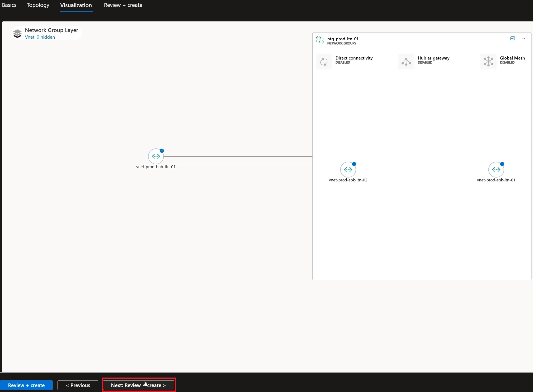Click the ntg-prod-itn-01 group title
This screenshot has height=392, width=533.
pos(343,39)
